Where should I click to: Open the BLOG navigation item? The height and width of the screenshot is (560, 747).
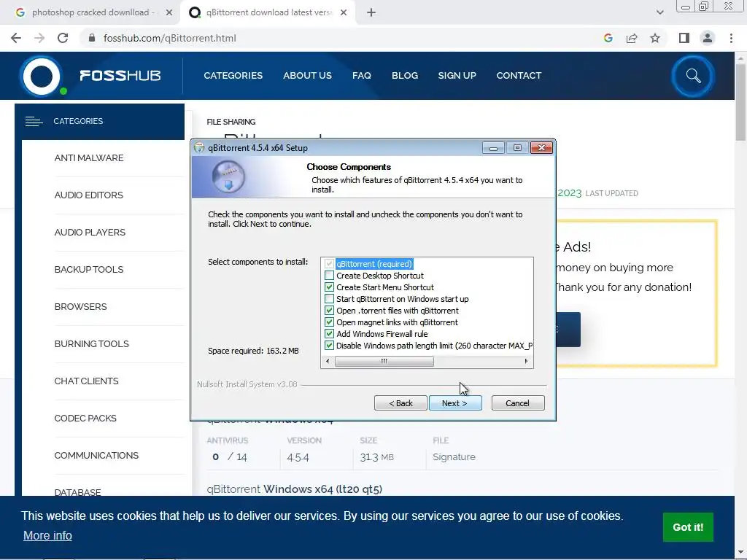405,75
